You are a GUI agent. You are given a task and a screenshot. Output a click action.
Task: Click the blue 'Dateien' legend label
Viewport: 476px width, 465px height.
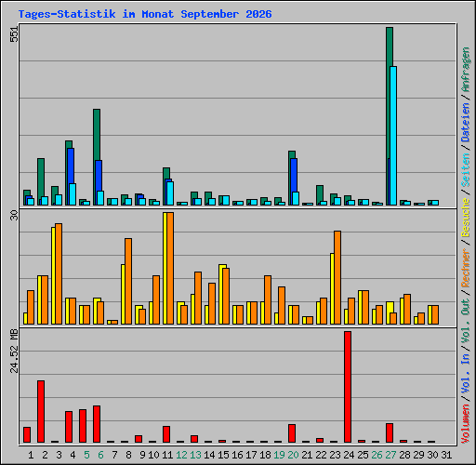466,123
